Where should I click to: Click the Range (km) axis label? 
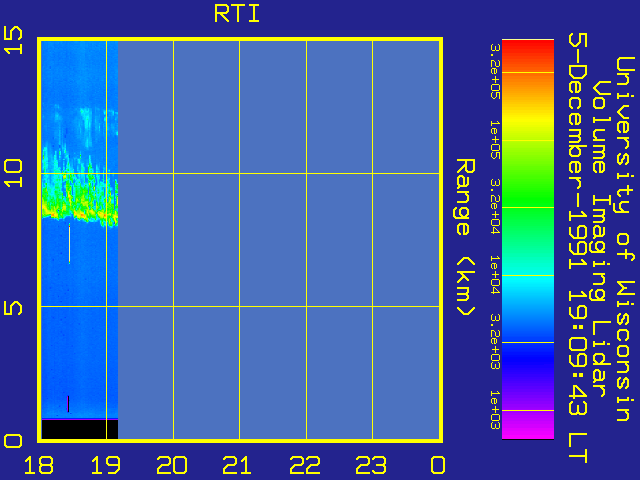[x=465, y=238]
